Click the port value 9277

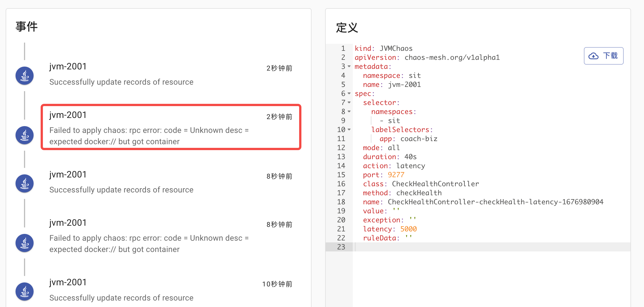click(x=396, y=175)
